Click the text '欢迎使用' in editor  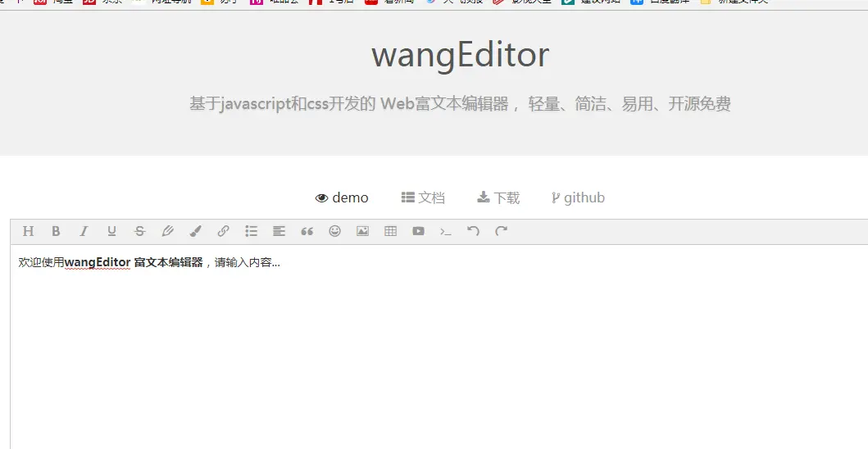pos(42,262)
